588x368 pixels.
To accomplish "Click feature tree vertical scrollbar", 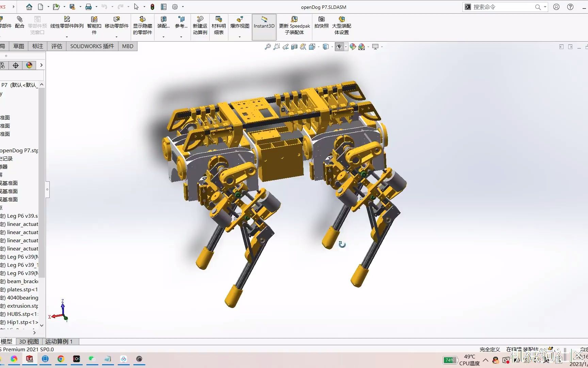I will tap(42, 182).
